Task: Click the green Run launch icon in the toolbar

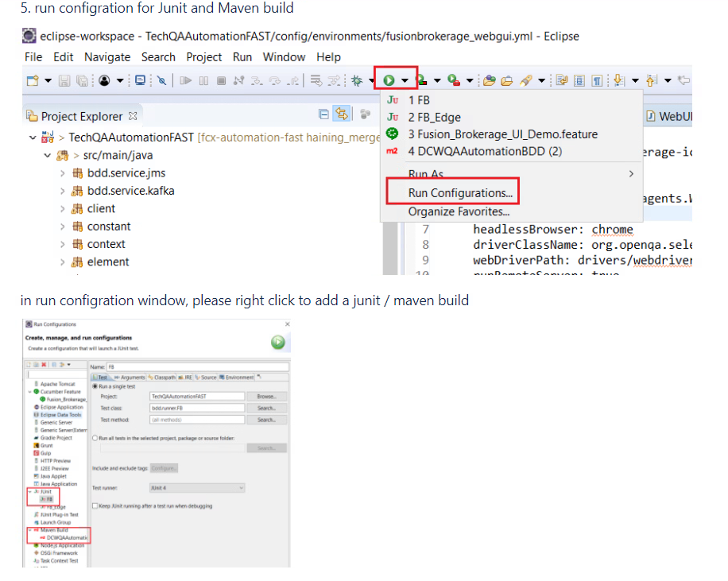Action: pos(389,81)
